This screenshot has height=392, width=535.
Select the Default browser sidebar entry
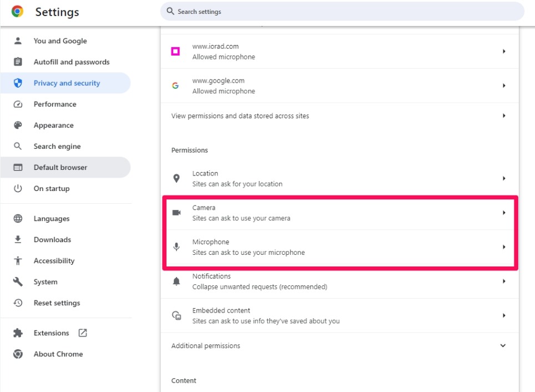[x=60, y=167]
